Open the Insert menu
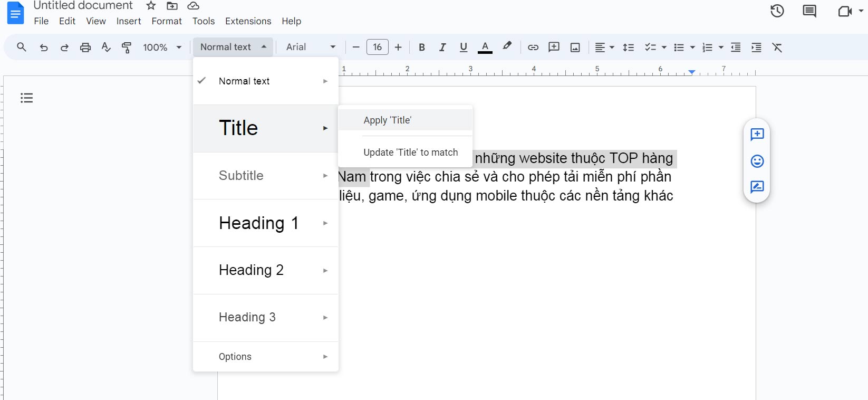Screen dimensions: 868x400 coord(129,21)
